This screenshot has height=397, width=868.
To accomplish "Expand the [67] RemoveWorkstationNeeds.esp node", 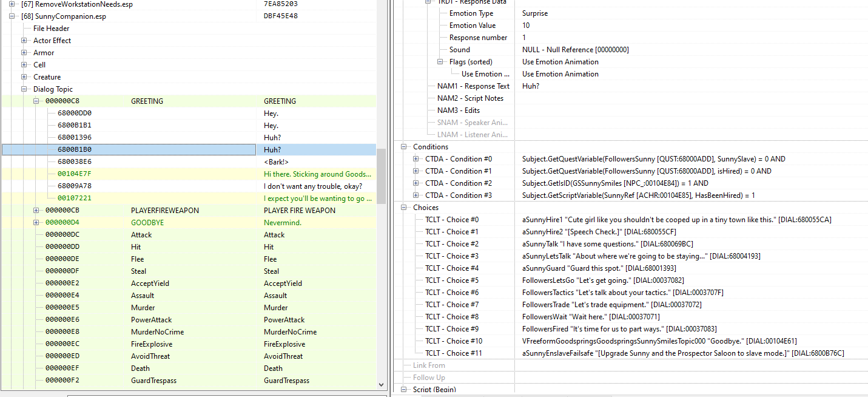I will click(x=12, y=4).
